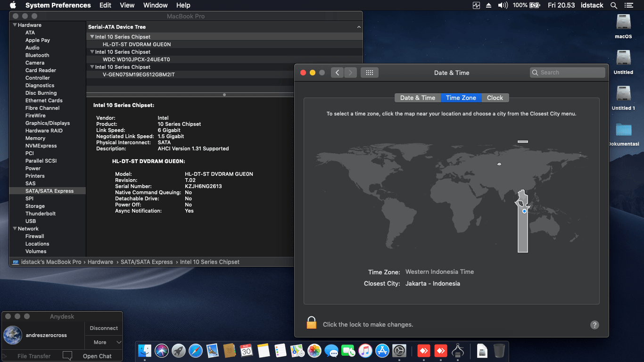Click File Transfer in Anydesk
Image resolution: width=644 pixels, height=362 pixels.
pos(34,356)
